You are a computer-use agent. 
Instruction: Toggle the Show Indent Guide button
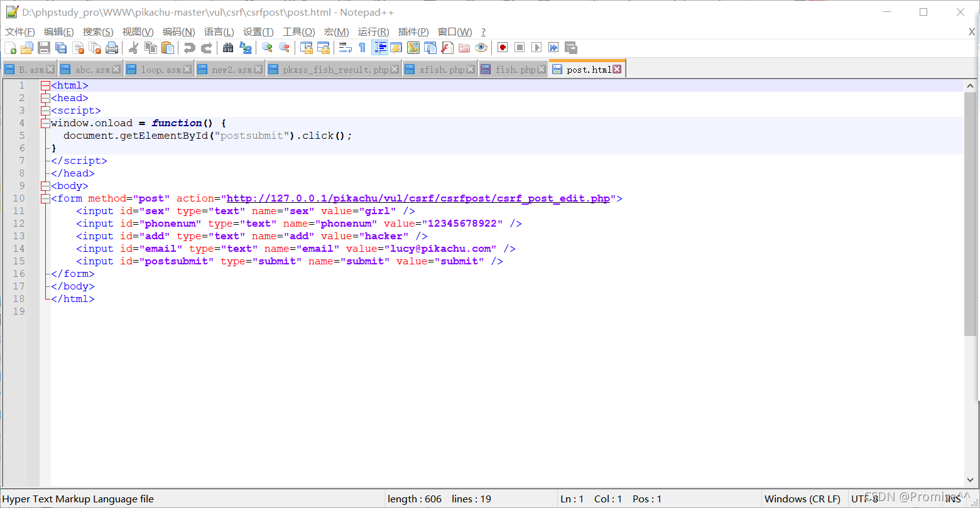coord(379,48)
